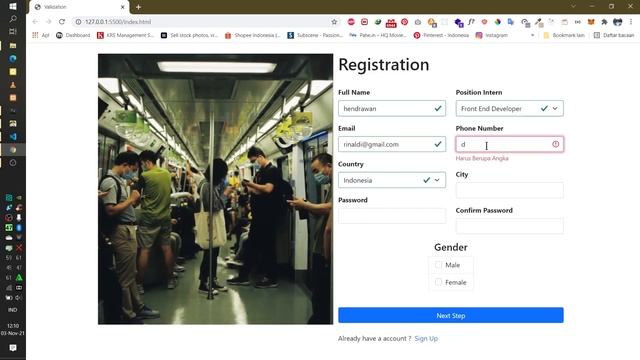Open File Explorer from the taskbar
Image resolution: width=640 pixels, height=360 pixels.
tap(13, 45)
